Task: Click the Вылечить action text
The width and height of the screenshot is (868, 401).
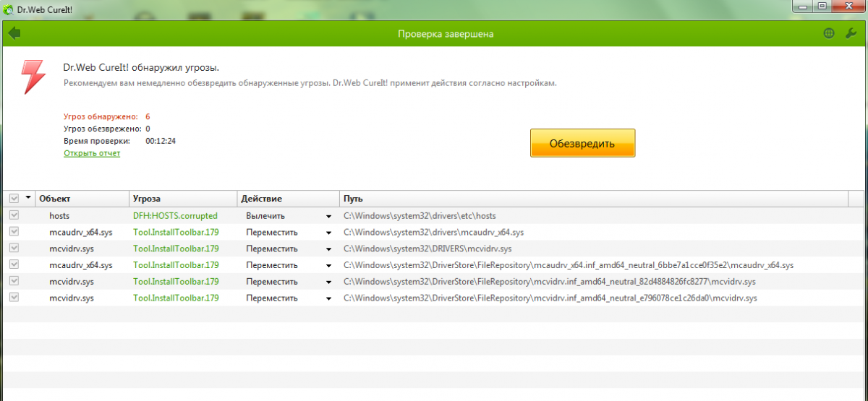Action: point(265,215)
